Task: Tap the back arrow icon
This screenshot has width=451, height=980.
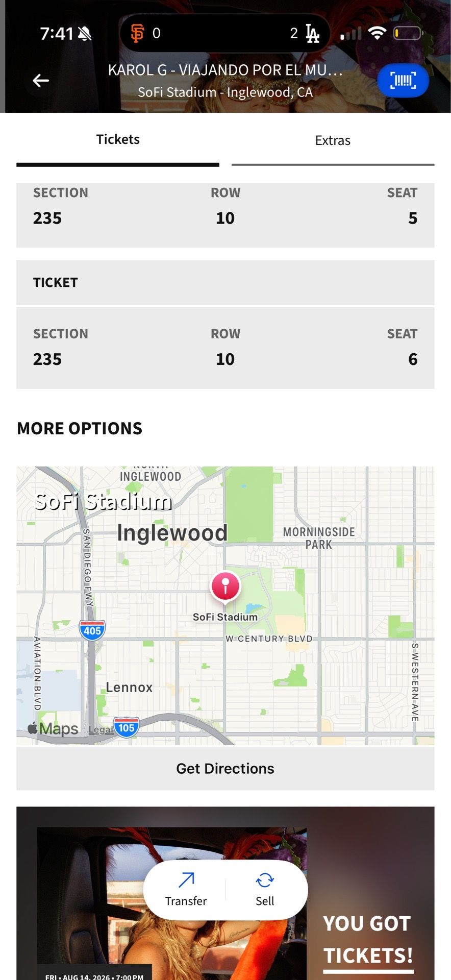Action: 41,81
